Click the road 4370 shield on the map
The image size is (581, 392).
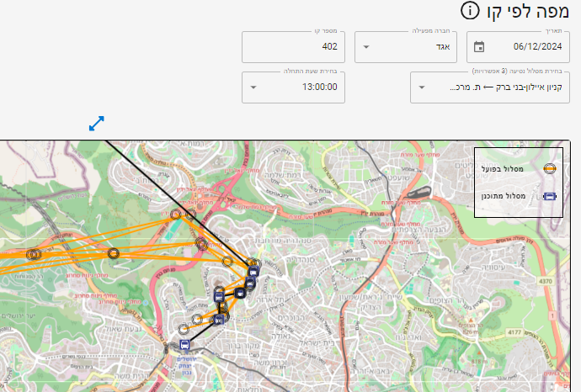pyautogui.click(x=546, y=281)
